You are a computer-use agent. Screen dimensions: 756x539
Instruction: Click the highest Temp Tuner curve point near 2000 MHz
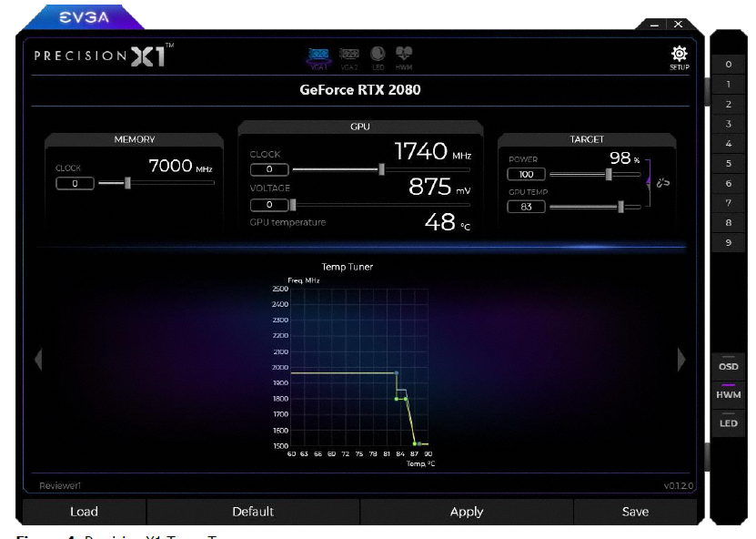pos(397,373)
